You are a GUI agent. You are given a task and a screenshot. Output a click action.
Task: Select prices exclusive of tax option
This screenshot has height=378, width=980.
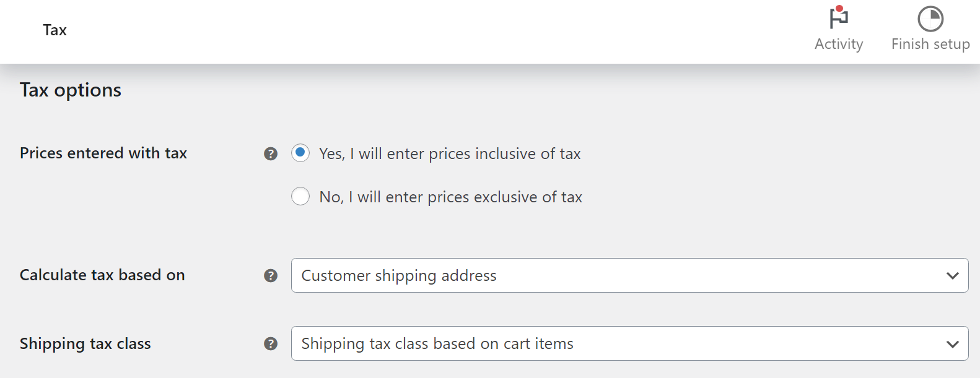click(x=300, y=196)
